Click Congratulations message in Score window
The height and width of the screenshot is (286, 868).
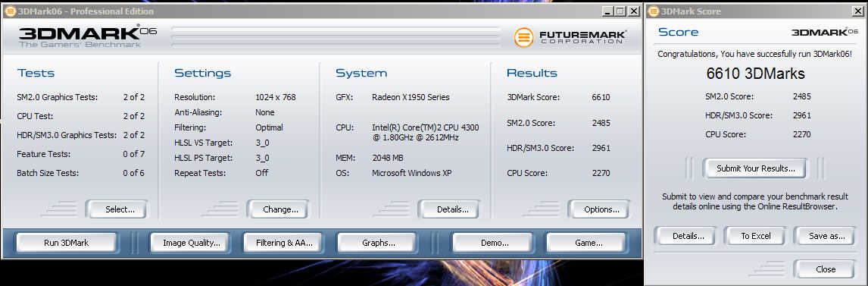(x=754, y=55)
